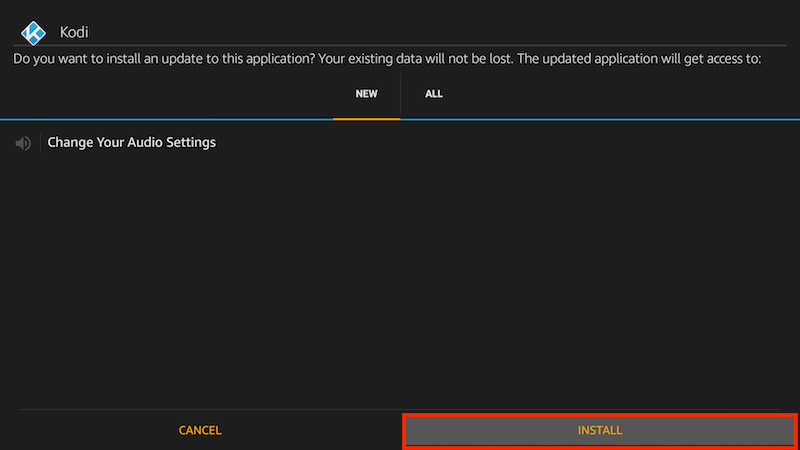
Task: Click the Change Your Audio Settings permission
Action: [132, 142]
